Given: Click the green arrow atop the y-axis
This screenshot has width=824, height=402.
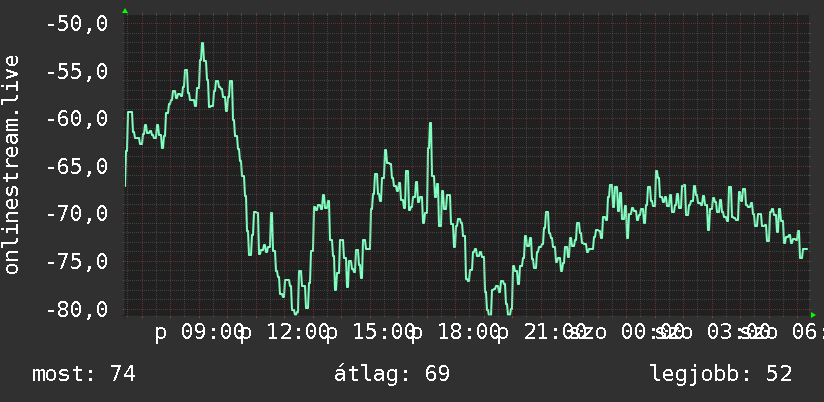Looking at the screenshot, I should click(125, 11).
